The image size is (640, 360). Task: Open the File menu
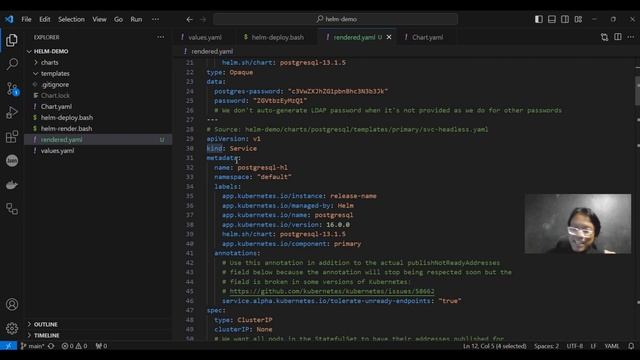[26, 19]
